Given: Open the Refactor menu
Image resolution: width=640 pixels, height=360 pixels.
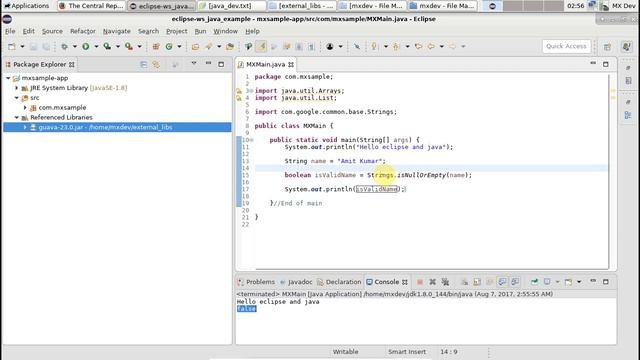Looking at the screenshot, I should 83,31.
